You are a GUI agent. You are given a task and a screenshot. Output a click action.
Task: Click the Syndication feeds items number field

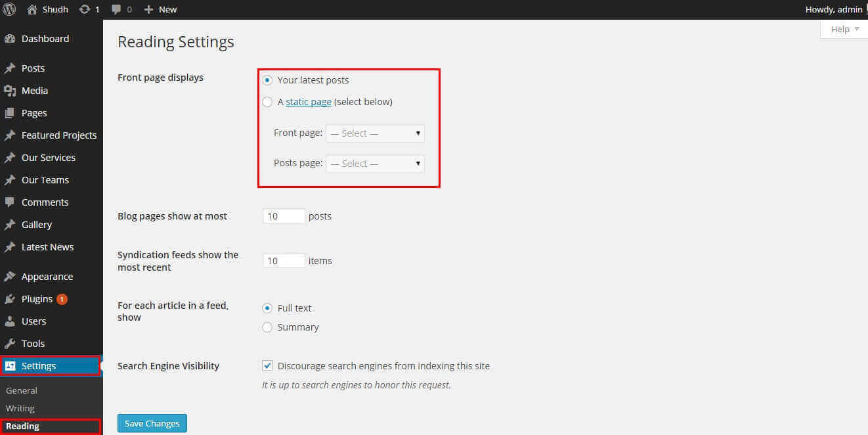click(284, 261)
